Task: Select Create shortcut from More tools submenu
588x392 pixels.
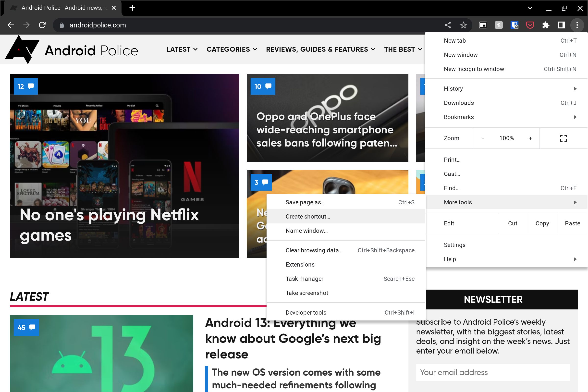Action: point(308,216)
